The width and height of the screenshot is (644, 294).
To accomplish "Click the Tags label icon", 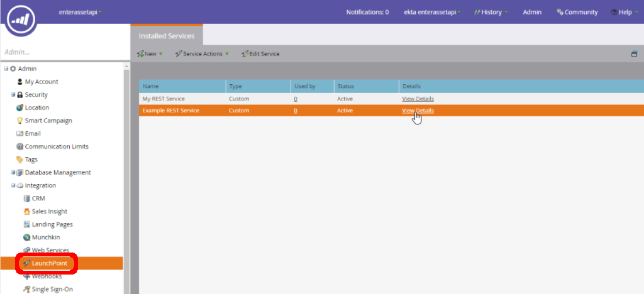I will [x=19, y=160].
